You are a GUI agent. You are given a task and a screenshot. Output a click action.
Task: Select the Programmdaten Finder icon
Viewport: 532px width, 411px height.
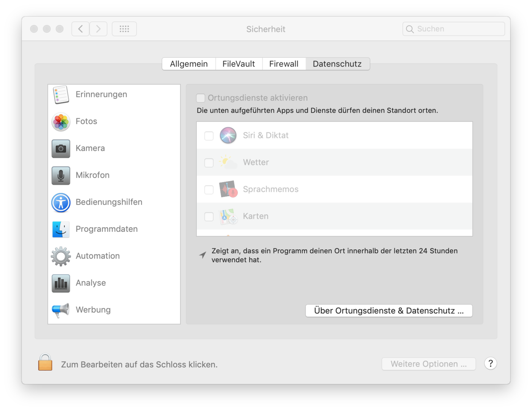coord(61,229)
